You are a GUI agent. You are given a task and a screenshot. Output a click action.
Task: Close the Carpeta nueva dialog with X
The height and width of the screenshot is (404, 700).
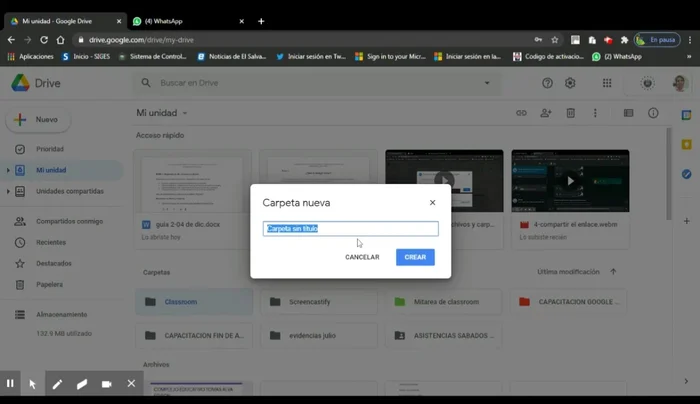click(x=432, y=202)
